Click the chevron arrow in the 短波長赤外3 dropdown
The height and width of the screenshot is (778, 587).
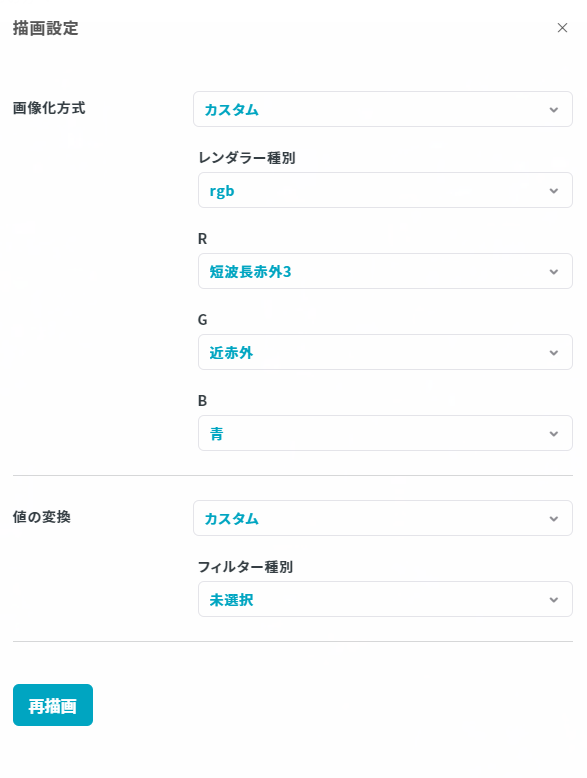tap(554, 271)
